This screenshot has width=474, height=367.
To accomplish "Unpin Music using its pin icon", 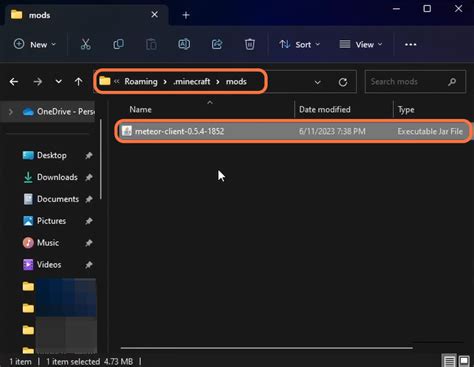I will click(x=89, y=243).
